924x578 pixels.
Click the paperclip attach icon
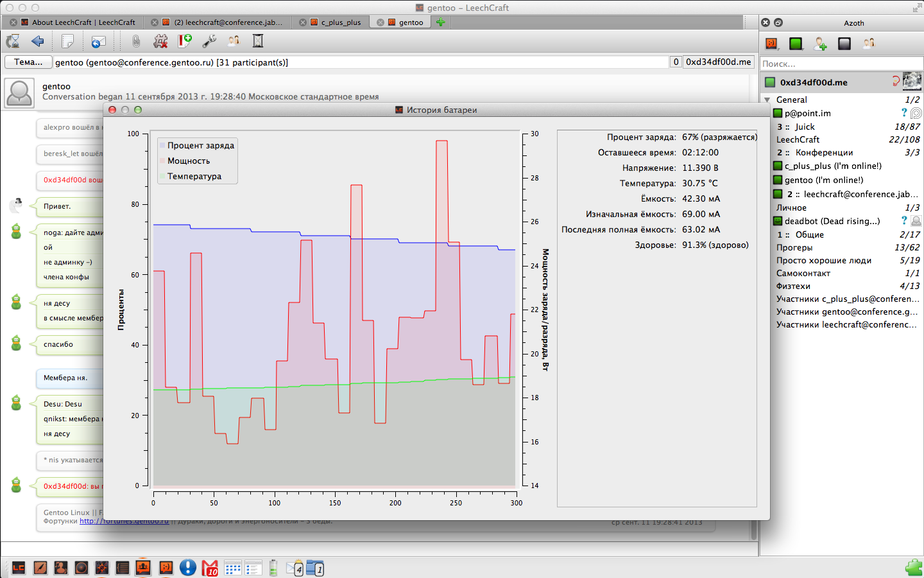click(x=136, y=41)
